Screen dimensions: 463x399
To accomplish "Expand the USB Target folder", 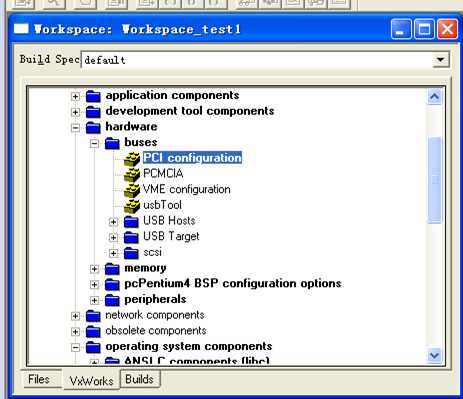I will (113, 237).
